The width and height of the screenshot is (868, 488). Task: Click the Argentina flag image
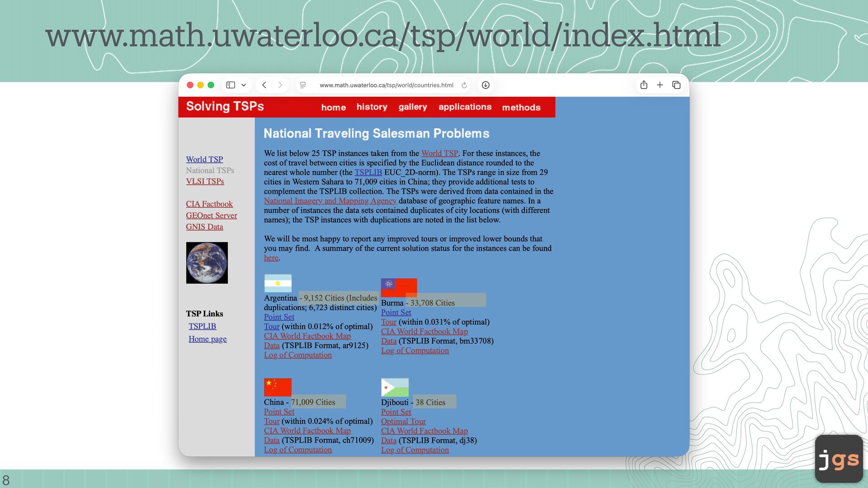pos(278,283)
